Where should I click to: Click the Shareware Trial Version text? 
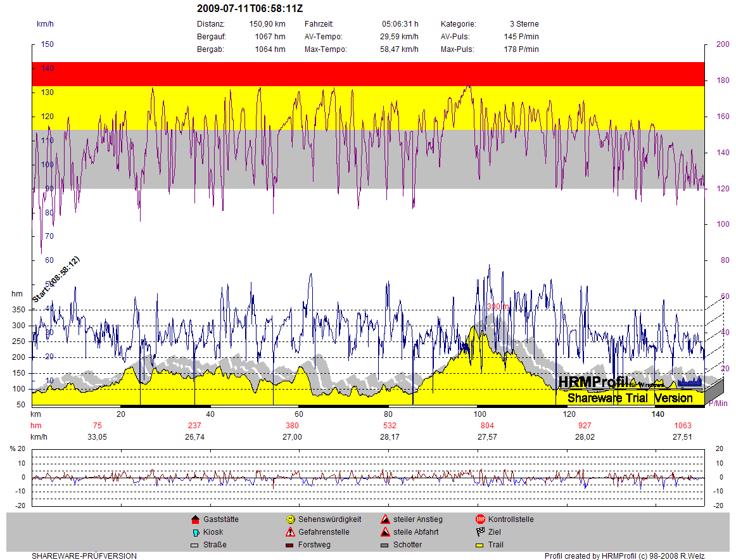click(x=630, y=398)
